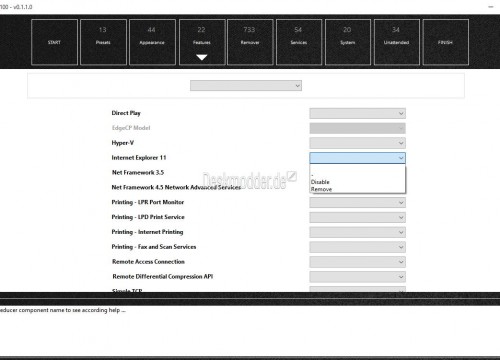Open the Remote Access Connection dropdown
The width and height of the screenshot is (500, 360).
pyautogui.click(x=357, y=262)
